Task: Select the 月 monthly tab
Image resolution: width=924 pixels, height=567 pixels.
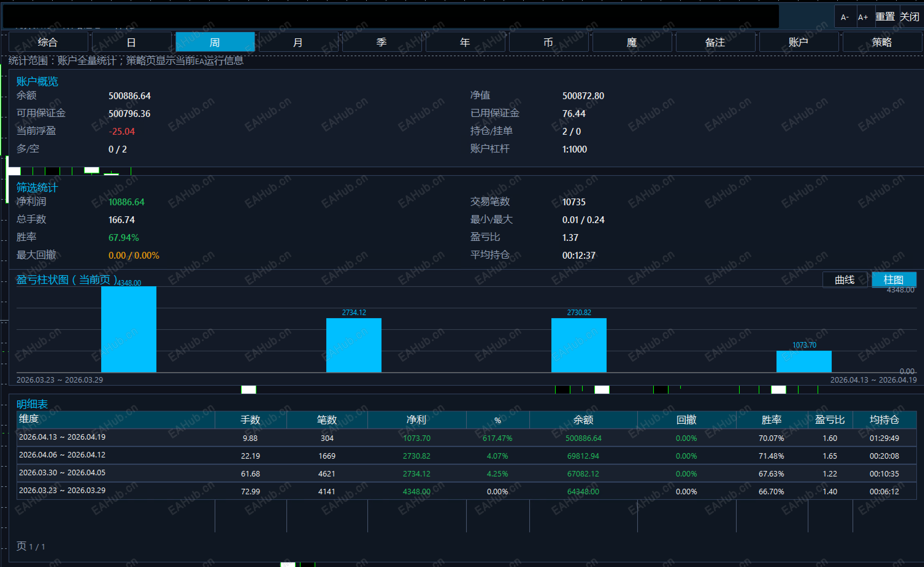Action: click(298, 42)
